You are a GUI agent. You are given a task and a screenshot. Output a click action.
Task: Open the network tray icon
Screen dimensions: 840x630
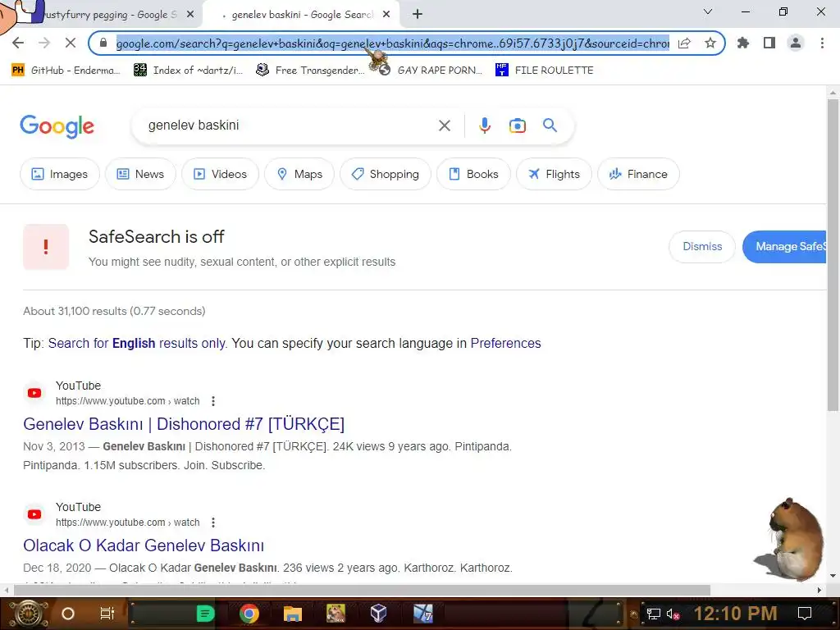point(654,614)
